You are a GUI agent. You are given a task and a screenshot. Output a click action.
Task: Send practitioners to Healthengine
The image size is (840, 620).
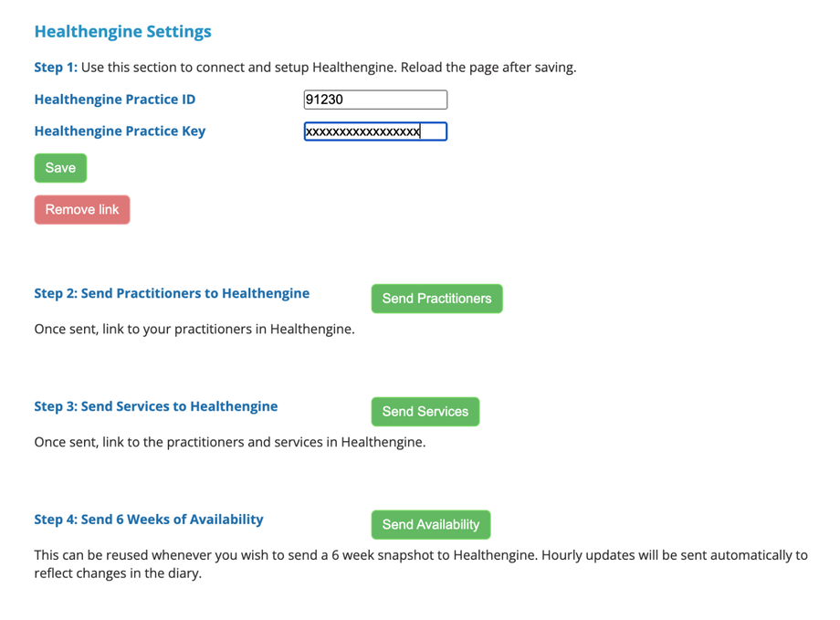click(x=436, y=299)
